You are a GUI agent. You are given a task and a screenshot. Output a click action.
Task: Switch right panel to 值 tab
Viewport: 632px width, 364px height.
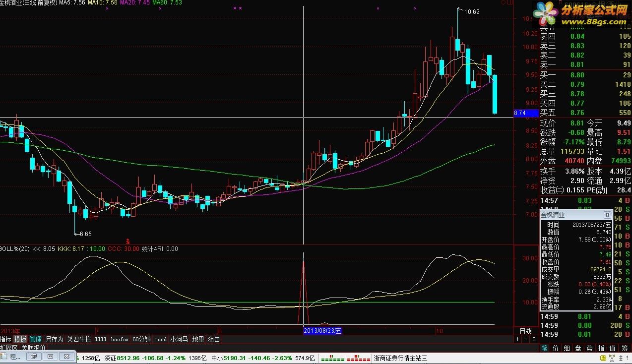613,348
